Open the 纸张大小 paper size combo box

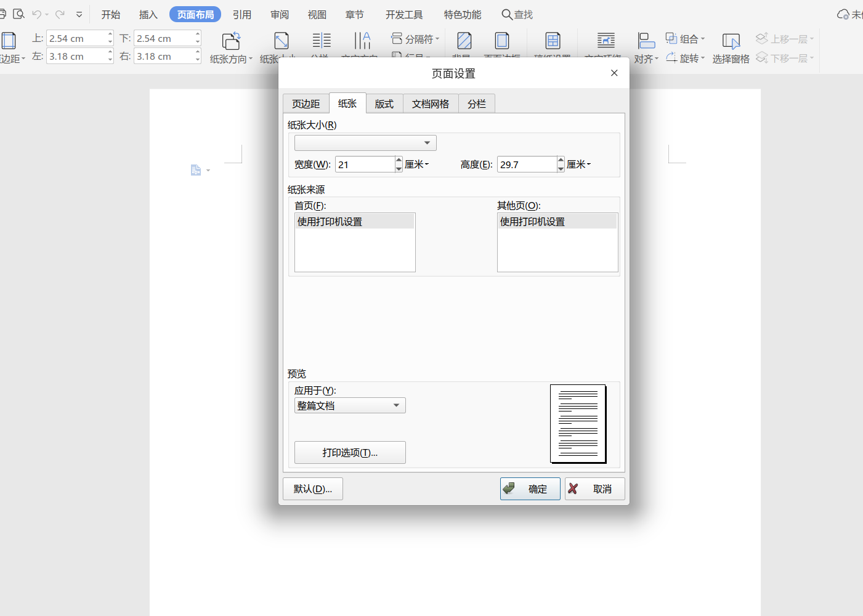(365, 143)
